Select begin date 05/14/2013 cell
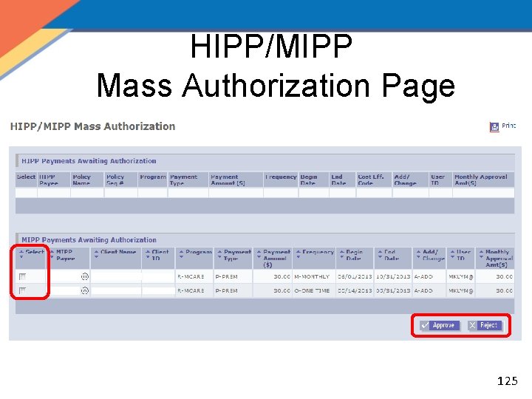Viewport: 532px width, 399px height. pyautogui.click(x=355, y=291)
